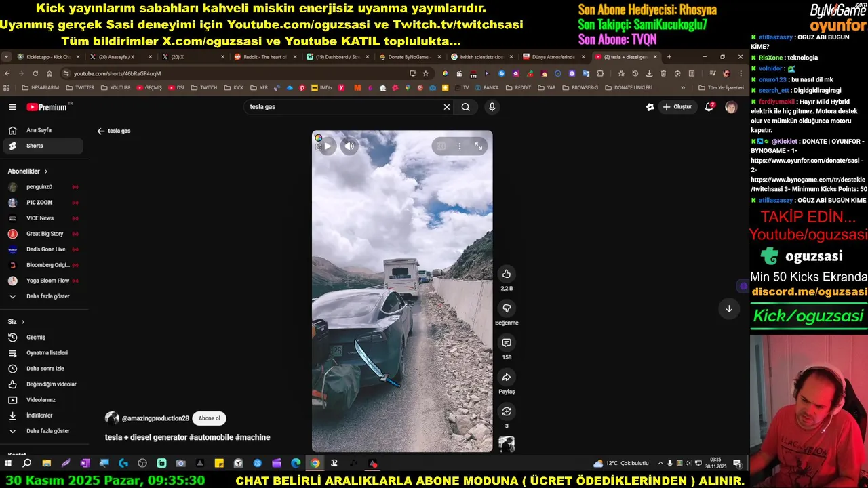The height and width of the screenshot is (488, 868).
Task: Open @amazingproduction28 channel
Action: click(x=155, y=418)
